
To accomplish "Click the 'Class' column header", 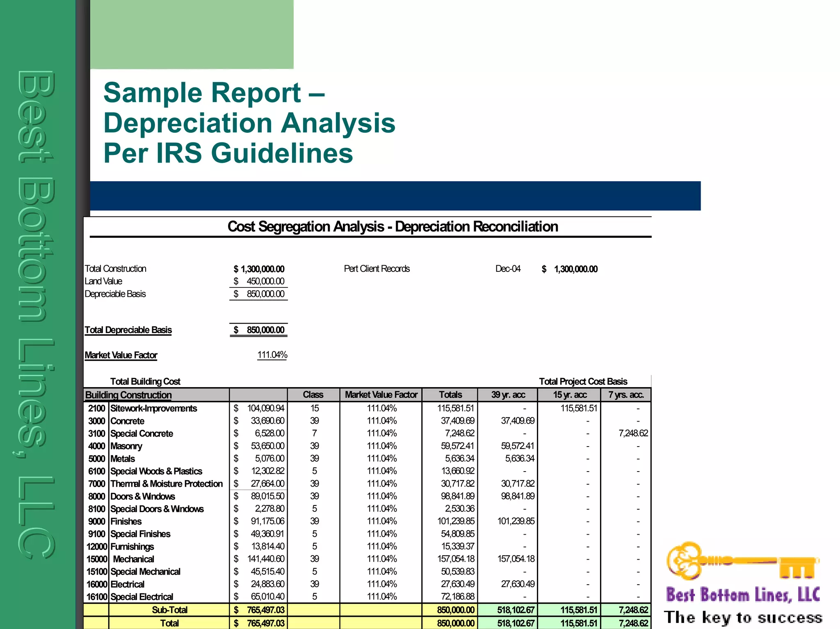I will 313,394.
